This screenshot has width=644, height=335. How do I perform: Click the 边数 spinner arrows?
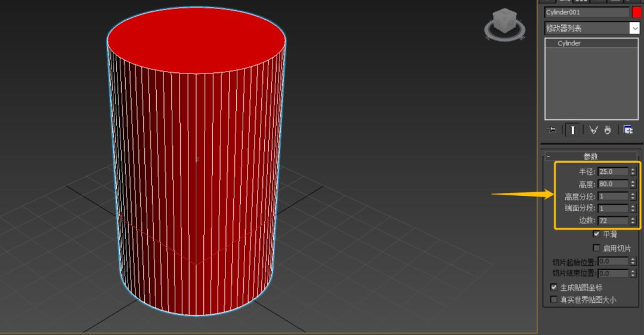pyautogui.click(x=633, y=221)
